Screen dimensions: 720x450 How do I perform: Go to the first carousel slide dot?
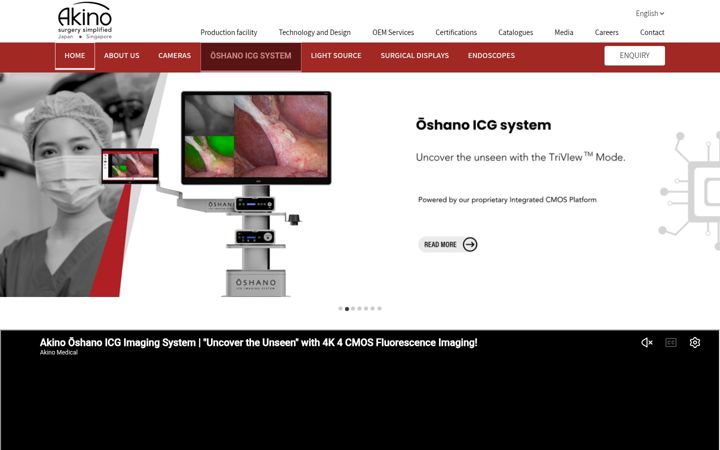coord(340,309)
